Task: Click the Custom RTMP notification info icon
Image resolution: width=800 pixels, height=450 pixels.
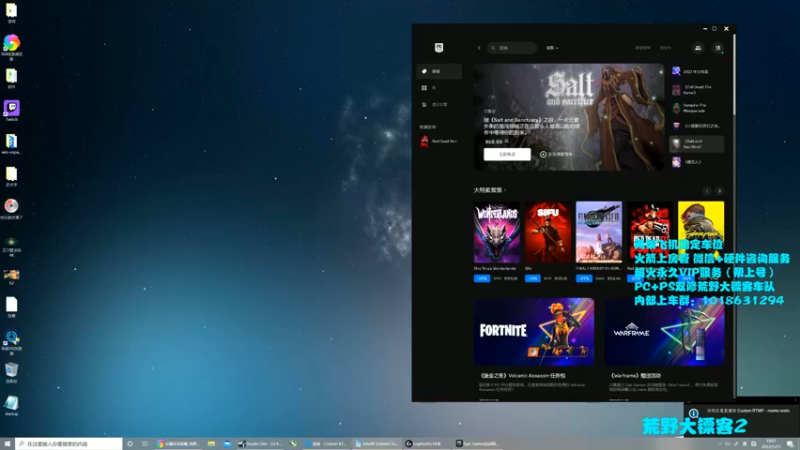Action: coord(693,413)
